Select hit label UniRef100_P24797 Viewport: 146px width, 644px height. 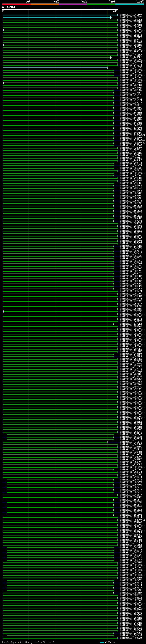point(131,148)
